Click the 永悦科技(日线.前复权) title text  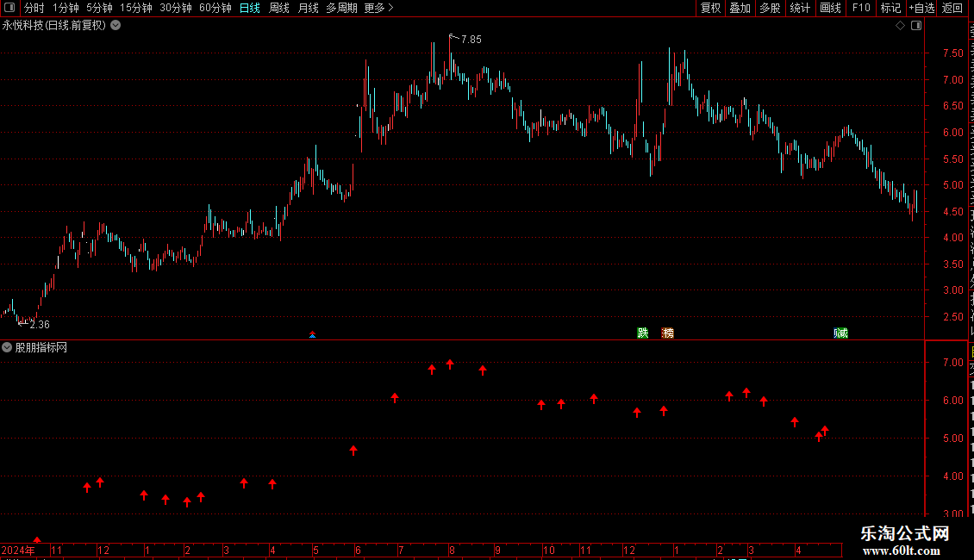click(x=54, y=26)
